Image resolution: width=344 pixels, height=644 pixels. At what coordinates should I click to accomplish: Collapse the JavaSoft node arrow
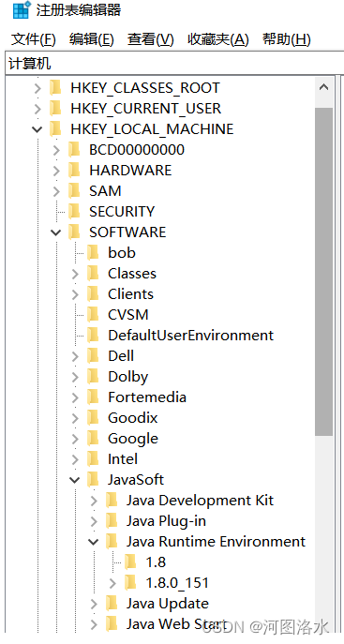(75, 480)
